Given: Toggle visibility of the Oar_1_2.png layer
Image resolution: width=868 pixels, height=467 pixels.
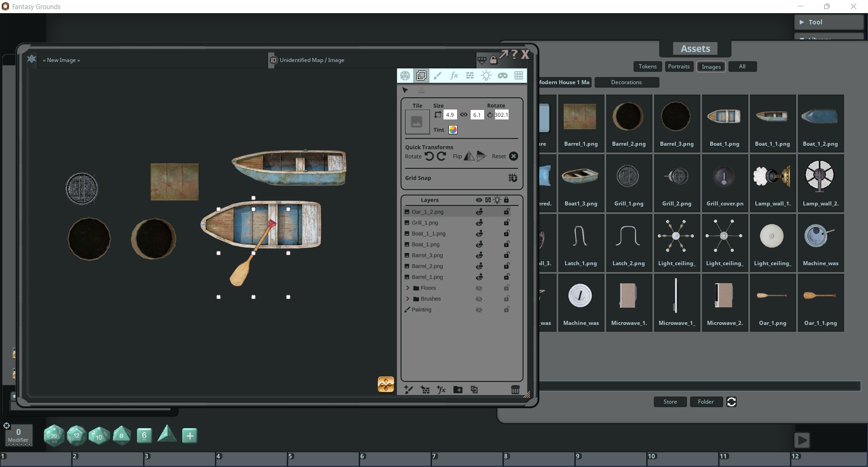Looking at the screenshot, I should point(479,211).
